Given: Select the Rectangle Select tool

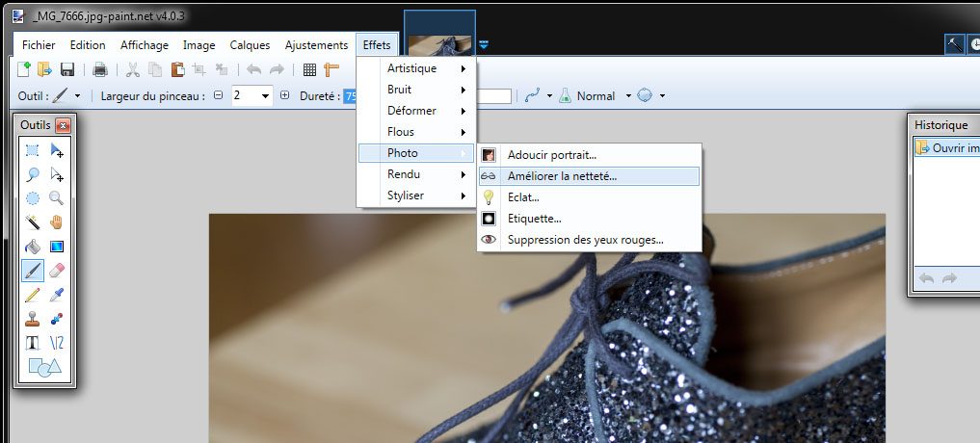Looking at the screenshot, I should (33, 150).
